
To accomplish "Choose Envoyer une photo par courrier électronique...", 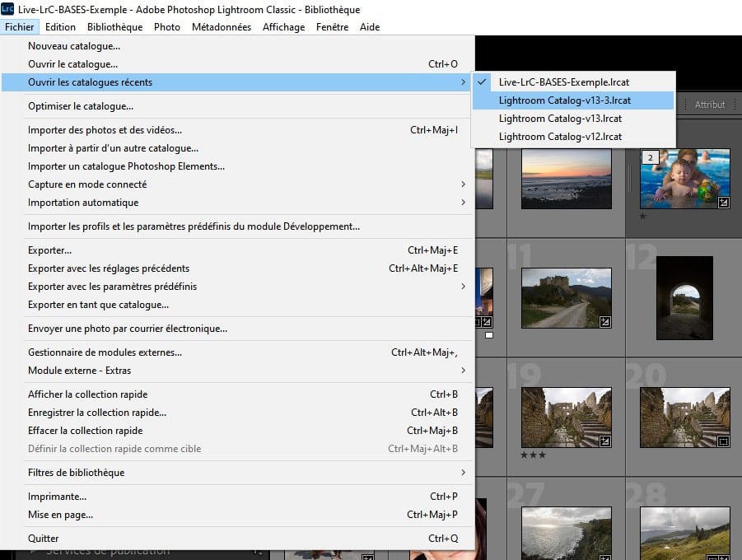I will point(238,329).
